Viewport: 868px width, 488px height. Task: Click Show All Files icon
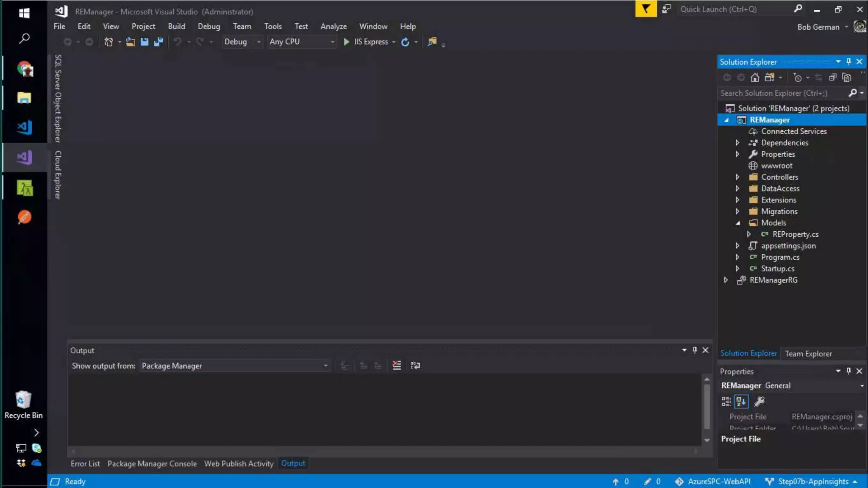pyautogui.click(x=846, y=78)
